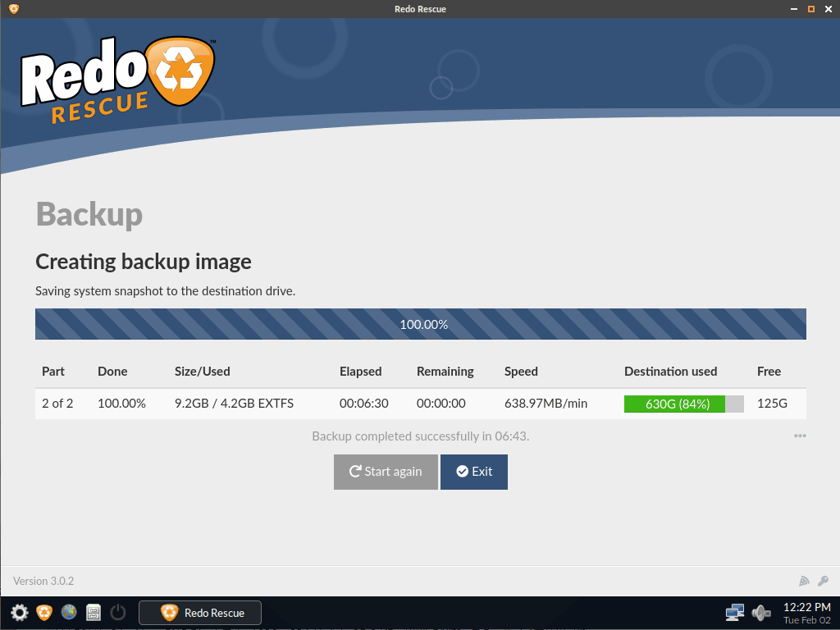
Task: Click the 'Creating backup image' heading
Action: coord(144,262)
